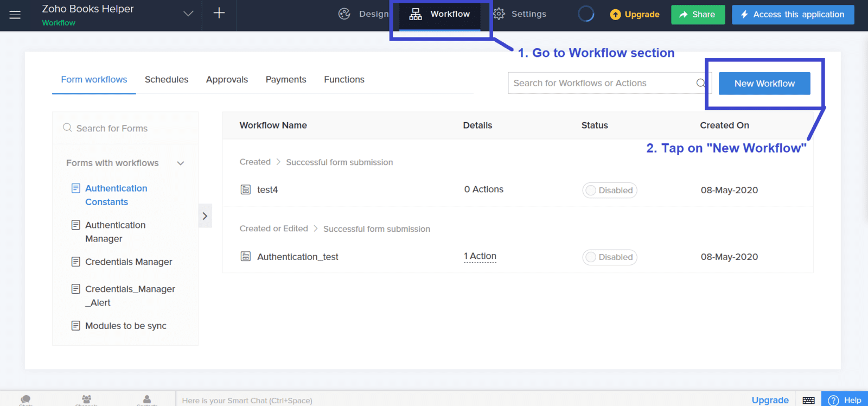Click the loading circle icon in header
The height and width of the screenshot is (406, 868).
[586, 14]
